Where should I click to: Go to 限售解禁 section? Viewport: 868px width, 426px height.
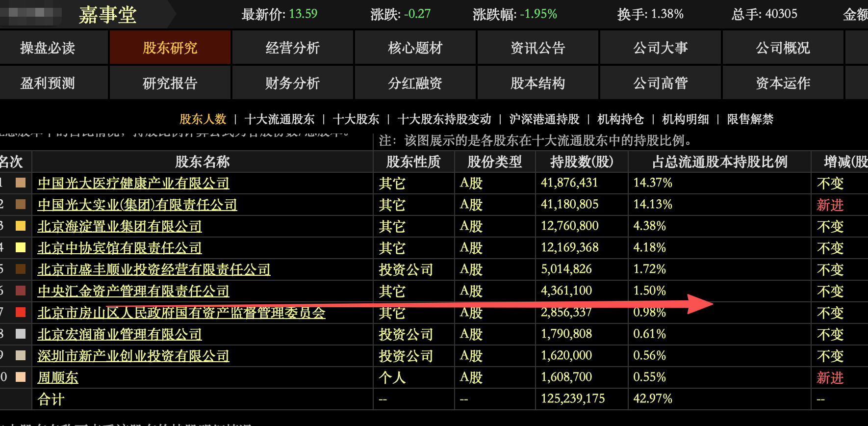pos(750,119)
